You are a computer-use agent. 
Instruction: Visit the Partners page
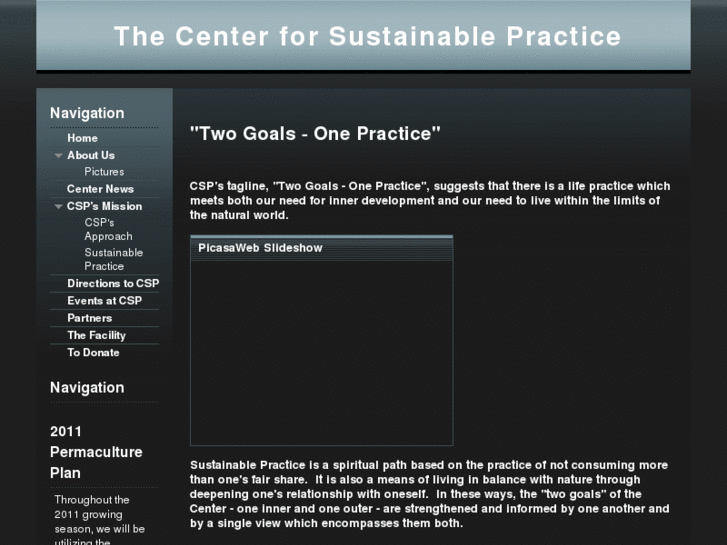click(89, 318)
